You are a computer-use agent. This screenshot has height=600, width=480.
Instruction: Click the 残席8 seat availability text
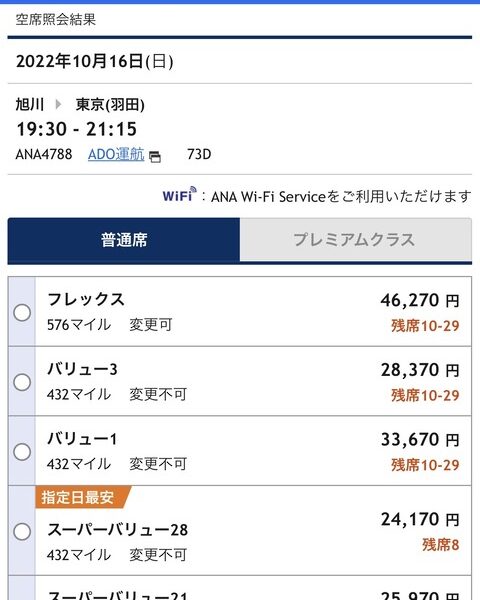[x=441, y=545]
